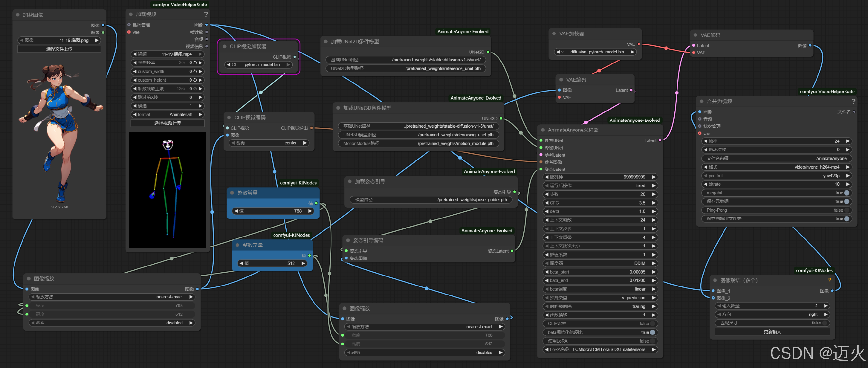The width and height of the screenshot is (868, 368).
Task: Toggle Ping-Pong option to true
Action: pyautogui.click(x=846, y=210)
